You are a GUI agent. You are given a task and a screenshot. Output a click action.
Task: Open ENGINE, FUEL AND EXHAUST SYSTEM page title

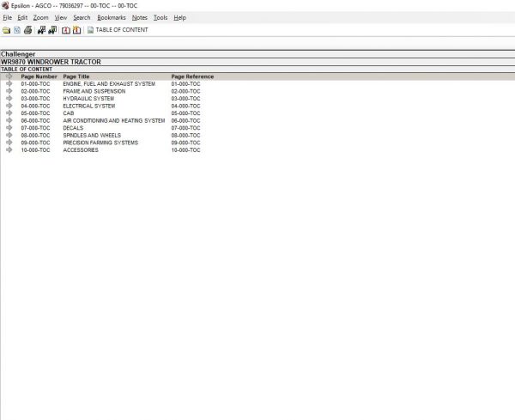point(109,84)
